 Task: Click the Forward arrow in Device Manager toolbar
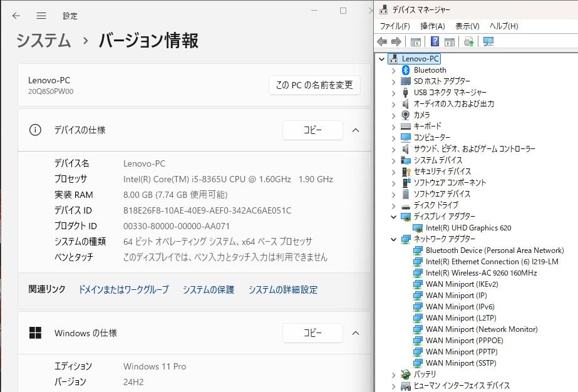point(396,42)
